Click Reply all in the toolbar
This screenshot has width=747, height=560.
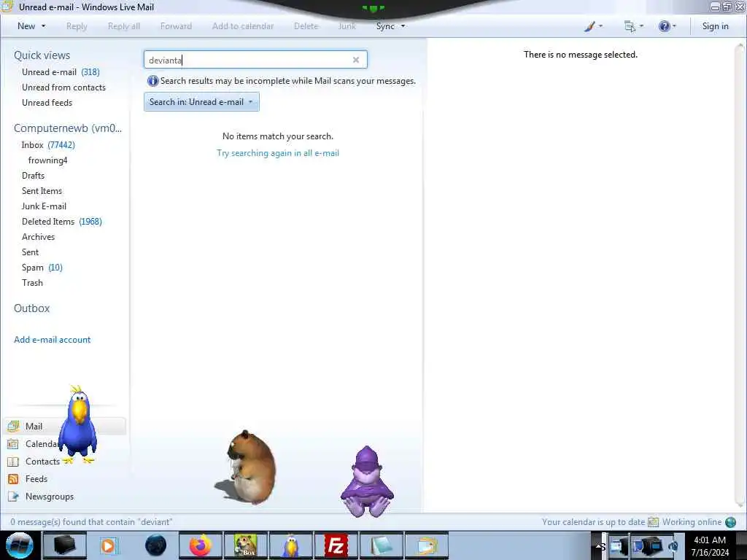[x=124, y=26]
